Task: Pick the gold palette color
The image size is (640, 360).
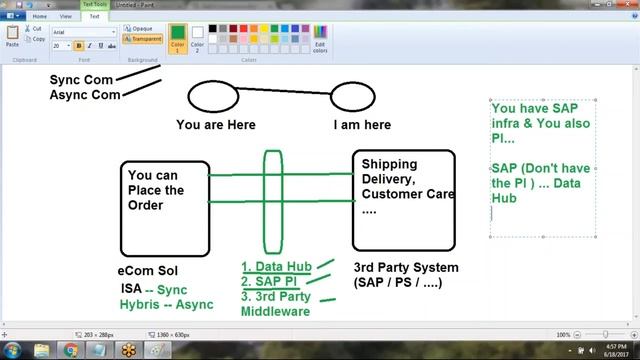Action: click(254, 39)
